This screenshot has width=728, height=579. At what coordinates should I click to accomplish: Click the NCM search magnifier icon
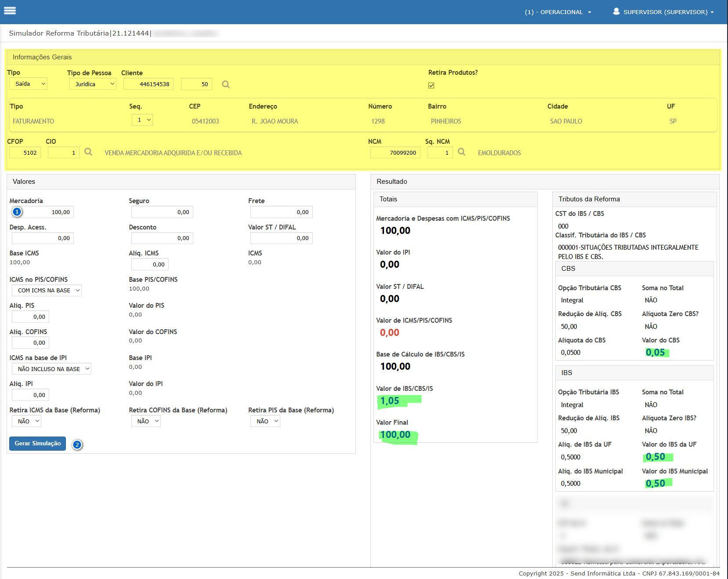click(x=461, y=152)
